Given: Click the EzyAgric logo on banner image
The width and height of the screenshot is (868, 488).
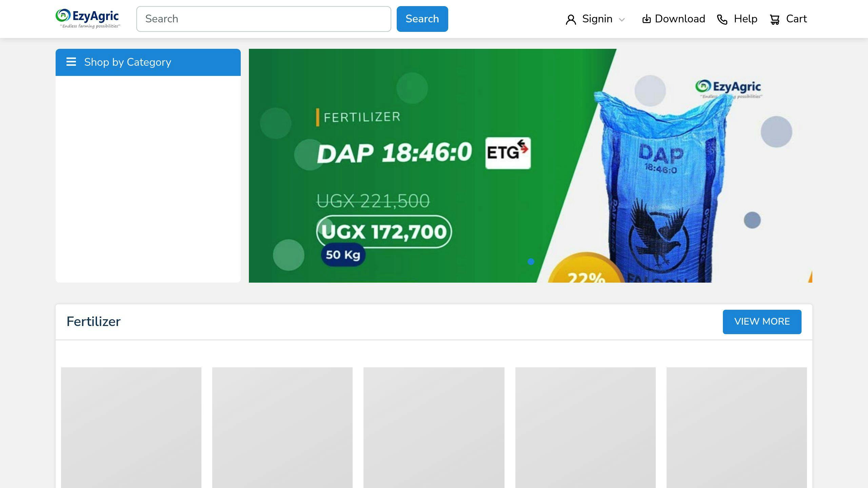Looking at the screenshot, I should pos(728,89).
